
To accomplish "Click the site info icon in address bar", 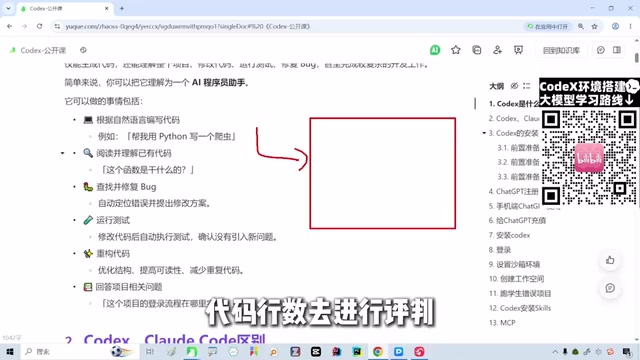I will point(58,26).
